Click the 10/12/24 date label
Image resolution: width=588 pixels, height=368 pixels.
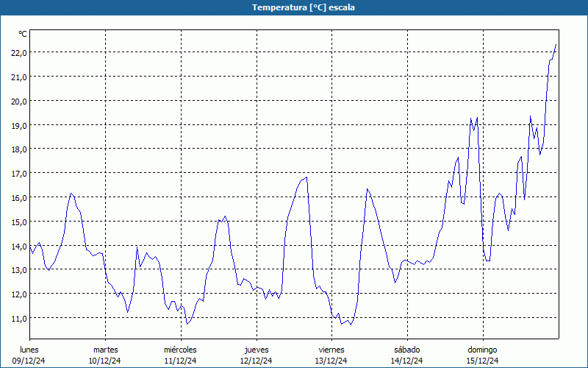tap(104, 361)
